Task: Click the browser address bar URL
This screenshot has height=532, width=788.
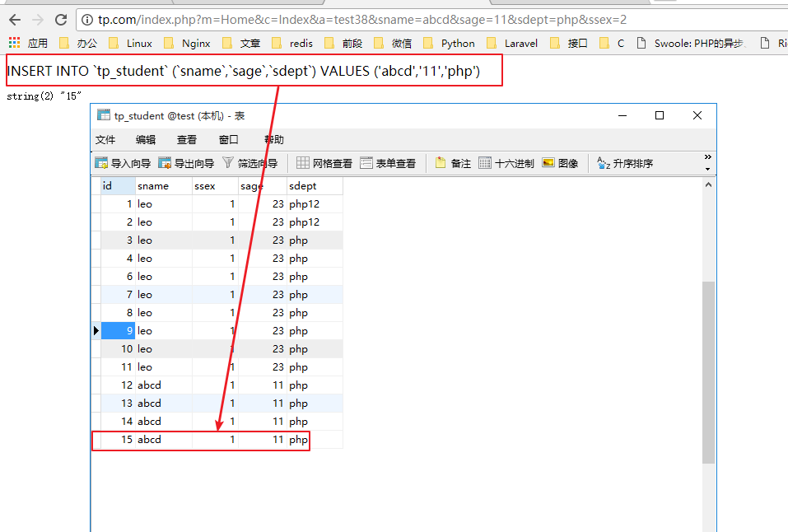Action: point(362,20)
